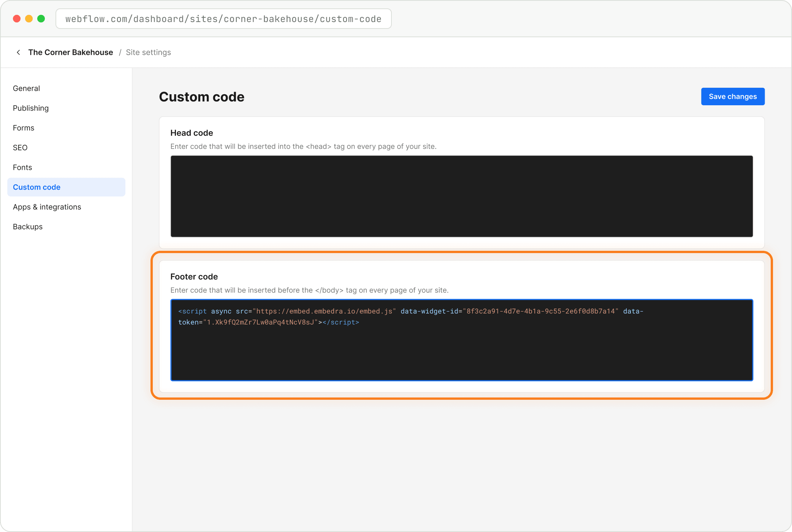The image size is (792, 532).
Task: Click the Footer code section title
Action: [x=194, y=277]
